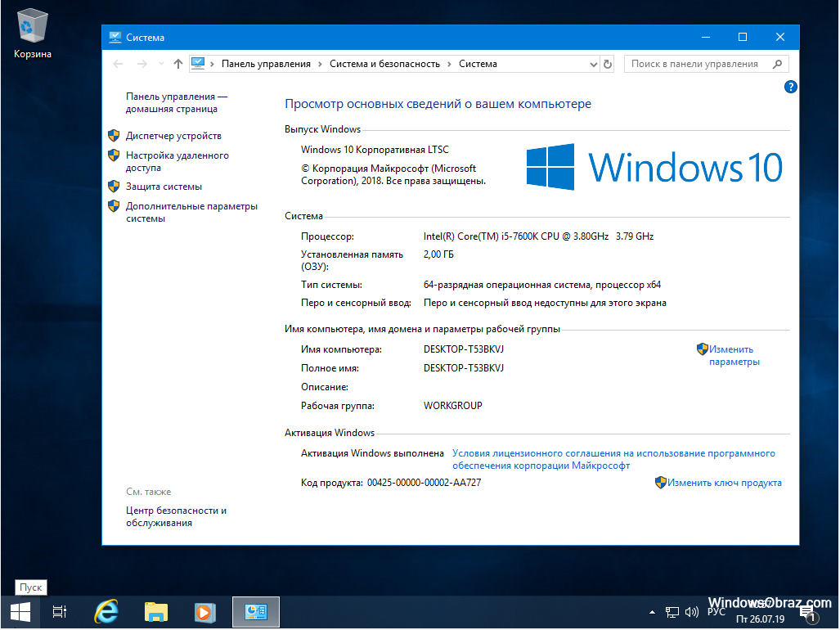The image size is (840, 630).
Task: Launch Internet Explorer from taskbar
Action: [106, 612]
